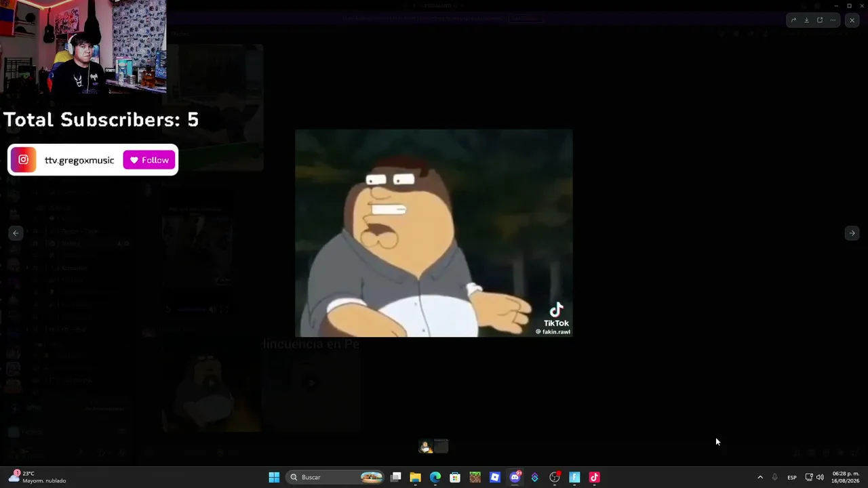Viewport: 868px width, 488px height.
Task: Open the network tray icon
Action: (x=809, y=477)
